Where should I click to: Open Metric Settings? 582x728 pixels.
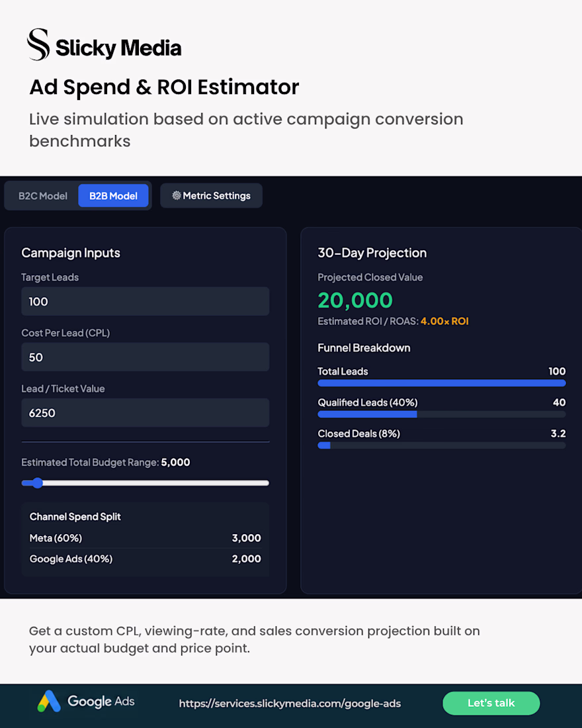point(211,196)
